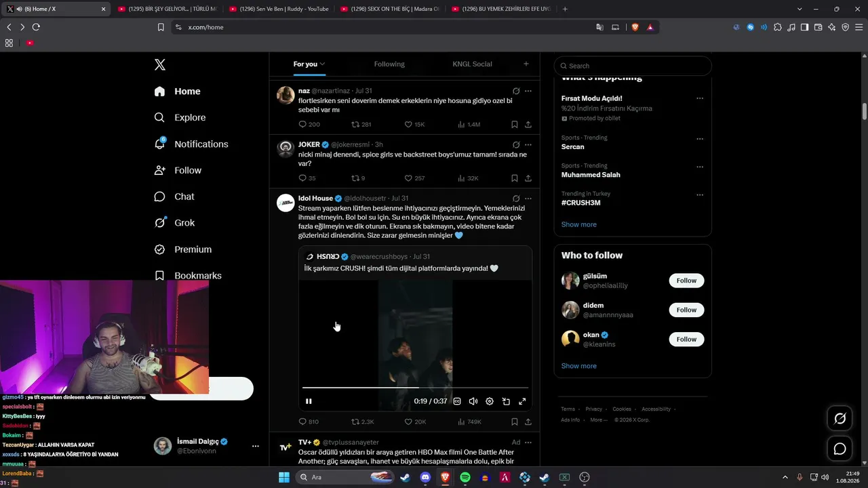This screenshot has width=868, height=488.
Task: Open options for Muhammed Salah trend
Action: pos(700,167)
